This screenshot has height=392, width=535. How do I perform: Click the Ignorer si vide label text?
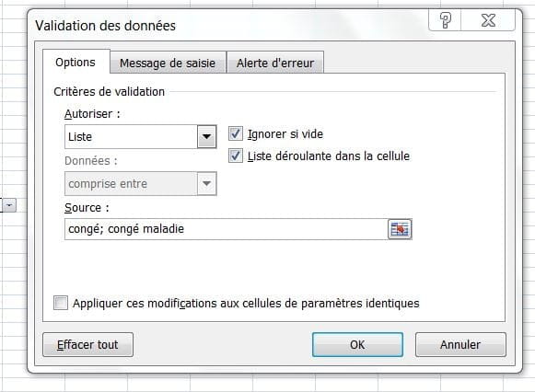[285, 134]
